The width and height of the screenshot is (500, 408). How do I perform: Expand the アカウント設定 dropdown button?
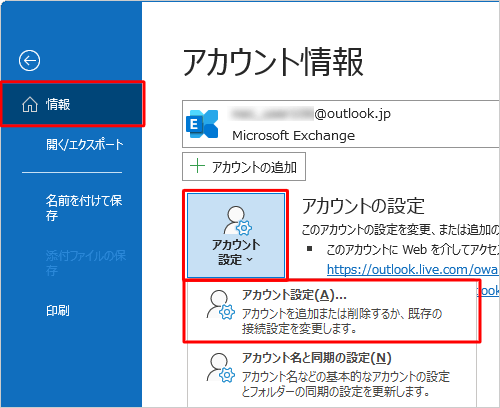[x=236, y=235]
